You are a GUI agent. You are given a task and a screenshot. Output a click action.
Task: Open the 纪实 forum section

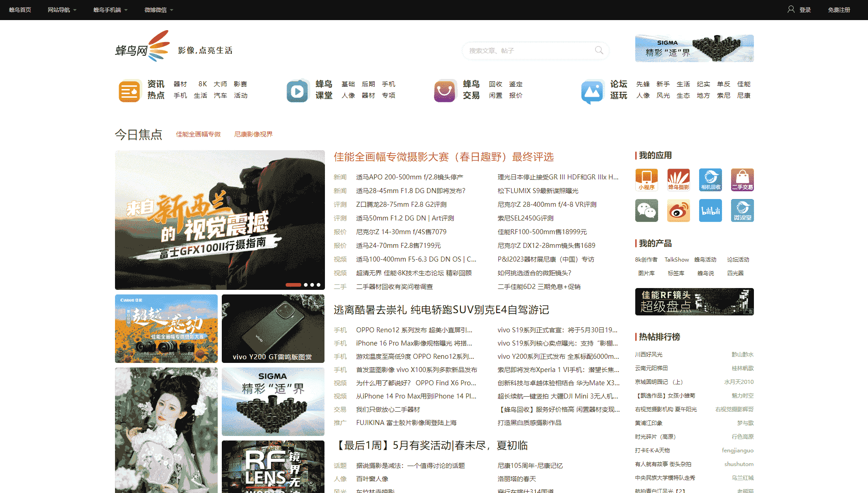(x=703, y=84)
